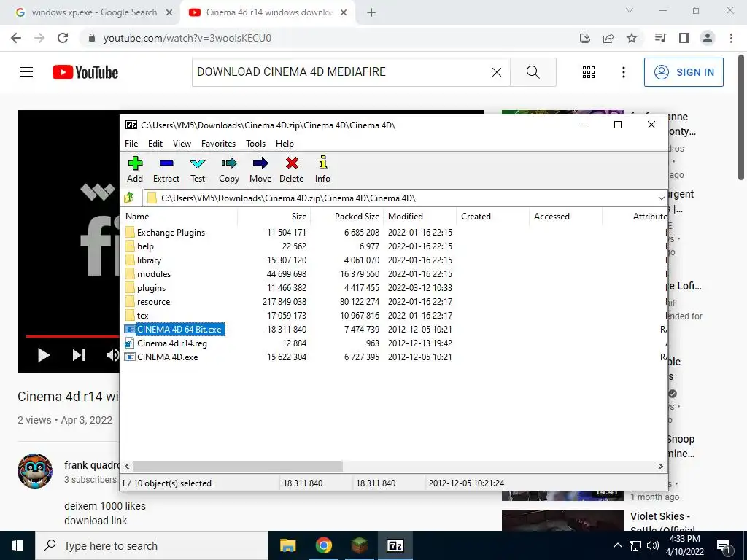Sort by the Size column header
Screen dimensions: 747x560
pos(274,216)
